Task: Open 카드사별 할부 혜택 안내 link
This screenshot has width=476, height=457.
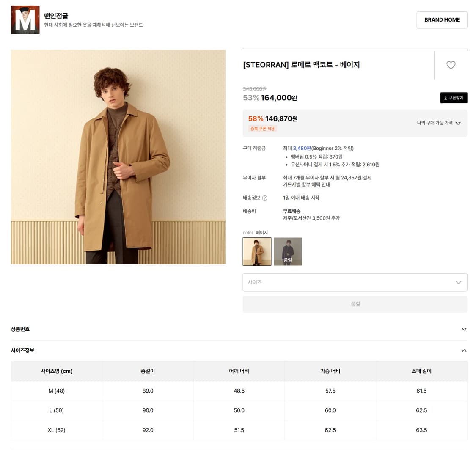Action: click(x=306, y=185)
